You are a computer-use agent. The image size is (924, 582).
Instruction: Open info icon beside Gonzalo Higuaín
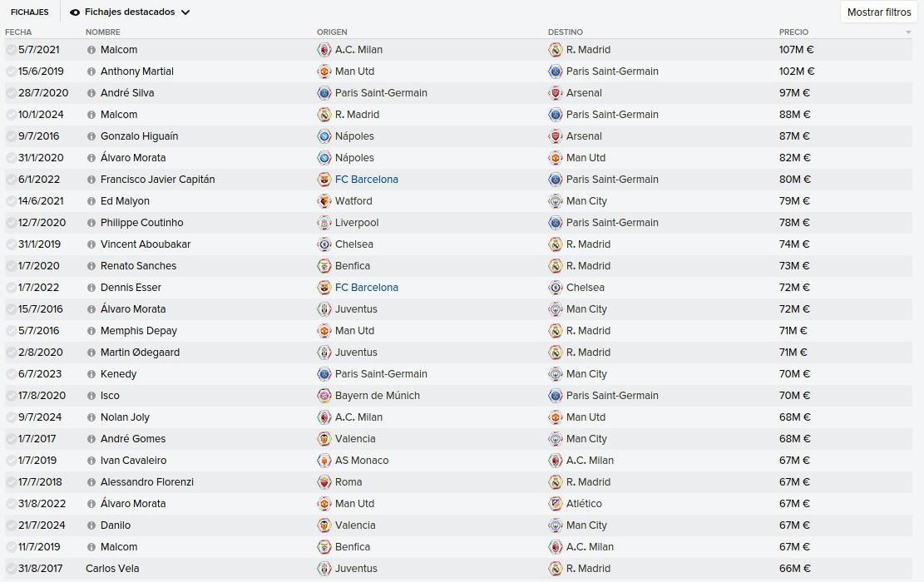pos(91,136)
